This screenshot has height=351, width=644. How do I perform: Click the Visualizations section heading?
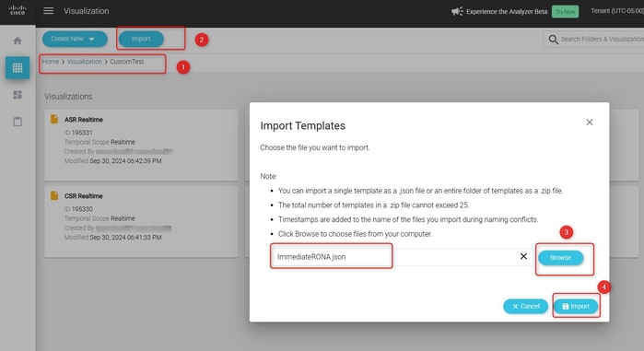(x=68, y=97)
